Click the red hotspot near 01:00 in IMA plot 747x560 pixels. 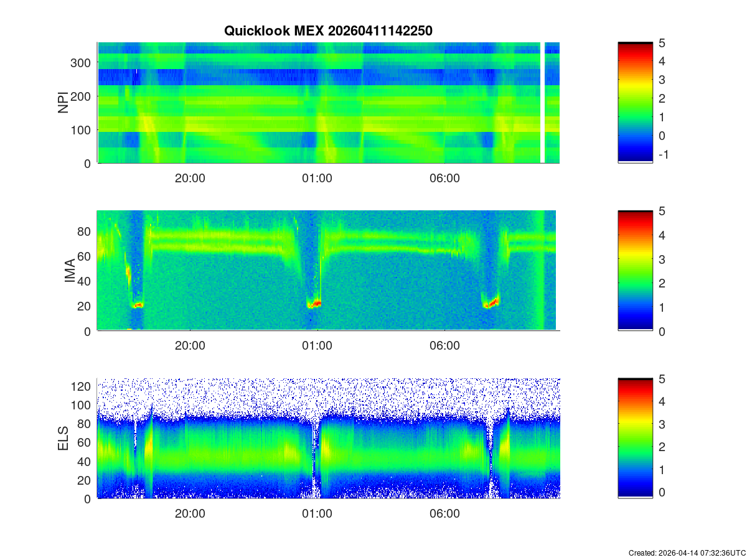click(317, 304)
